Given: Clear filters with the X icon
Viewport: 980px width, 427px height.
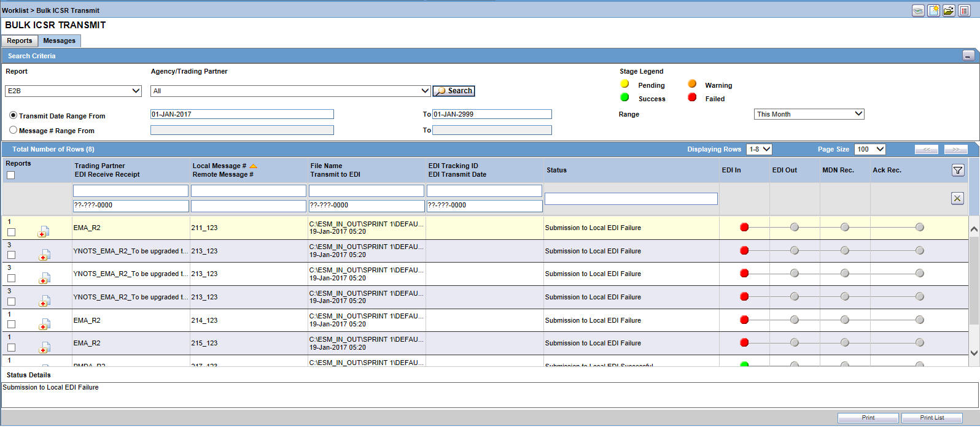Looking at the screenshot, I should point(957,198).
